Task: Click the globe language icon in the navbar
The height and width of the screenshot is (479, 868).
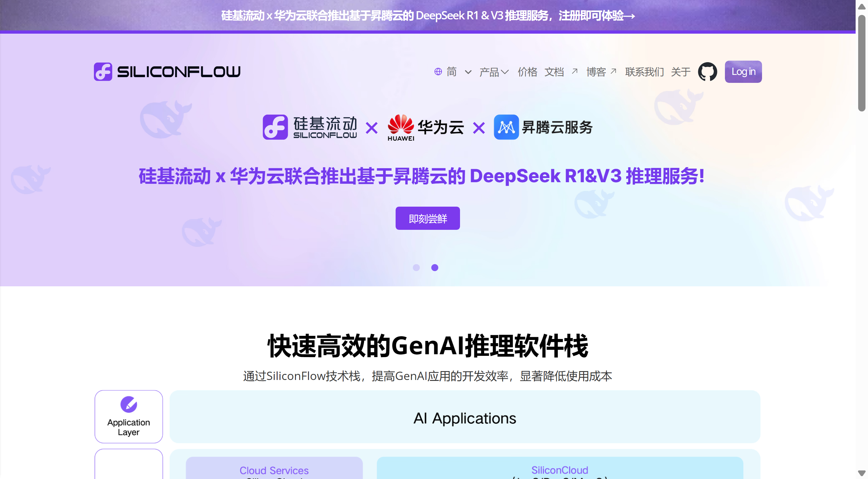Action: (x=438, y=71)
